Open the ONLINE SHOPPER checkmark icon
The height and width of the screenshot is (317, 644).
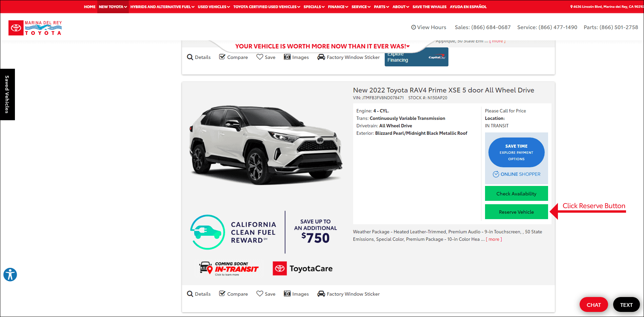click(x=496, y=174)
